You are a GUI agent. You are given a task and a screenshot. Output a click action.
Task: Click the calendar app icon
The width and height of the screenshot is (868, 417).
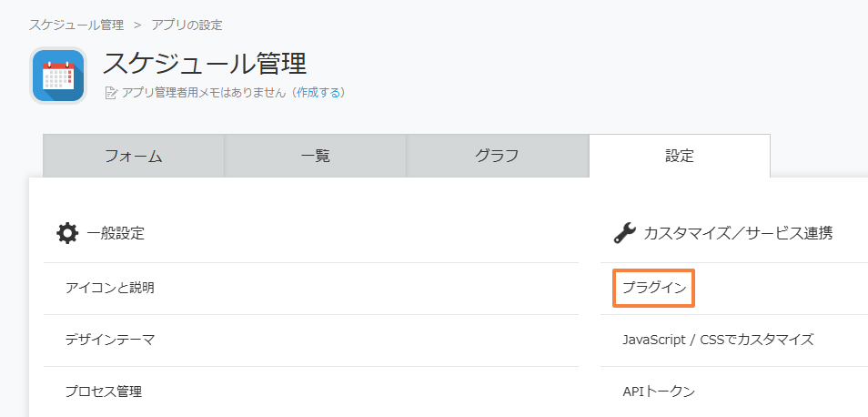[58, 76]
